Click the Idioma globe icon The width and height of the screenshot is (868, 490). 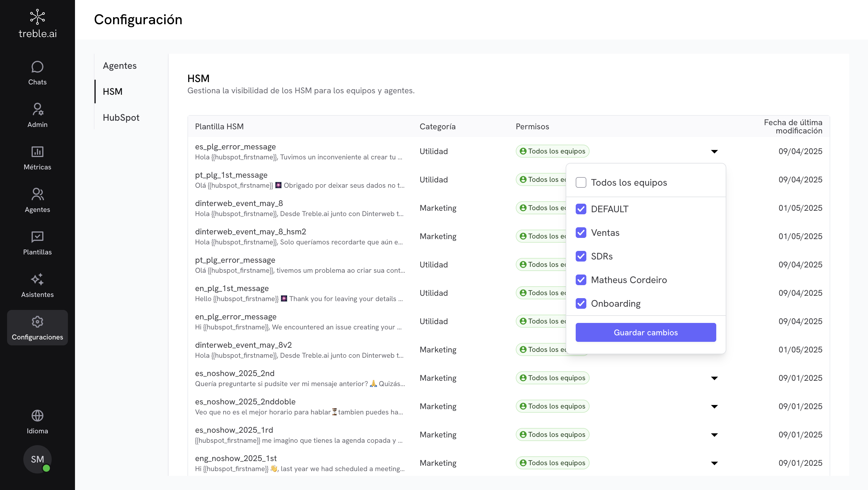pyautogui.click(x=37, y=416)
